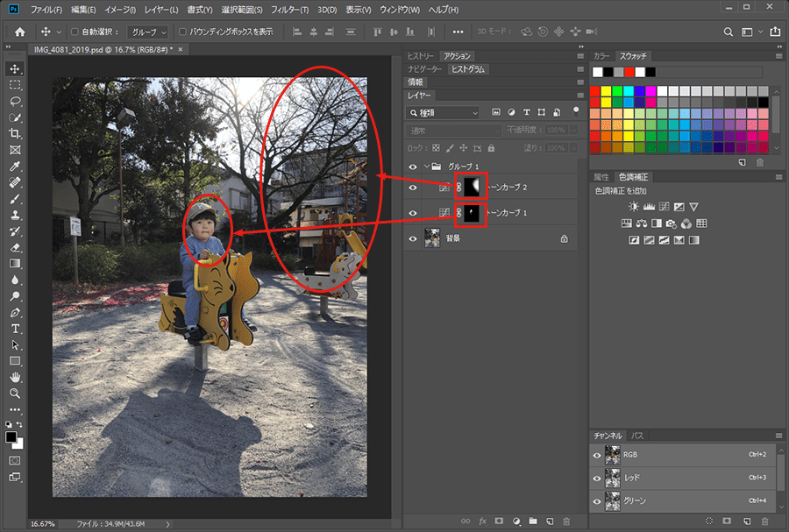Select the Crop tool
This screenshot has height=532, width=789.
click(15, 133)
